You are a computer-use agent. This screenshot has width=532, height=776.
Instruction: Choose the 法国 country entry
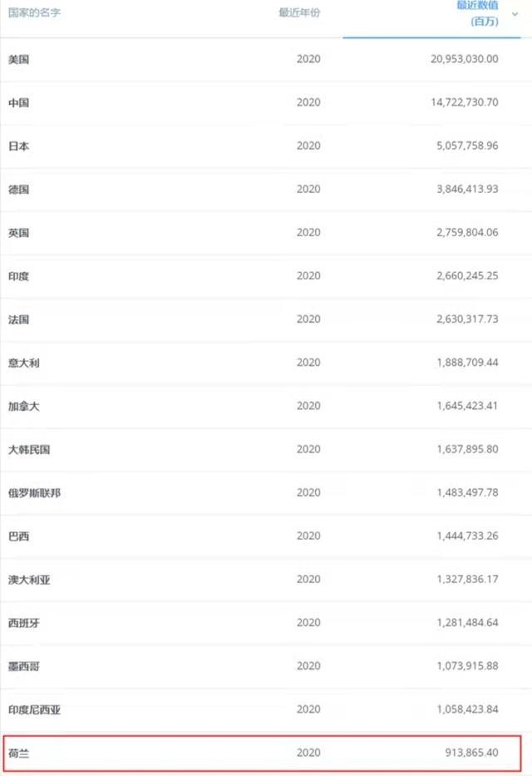point(19,319)
